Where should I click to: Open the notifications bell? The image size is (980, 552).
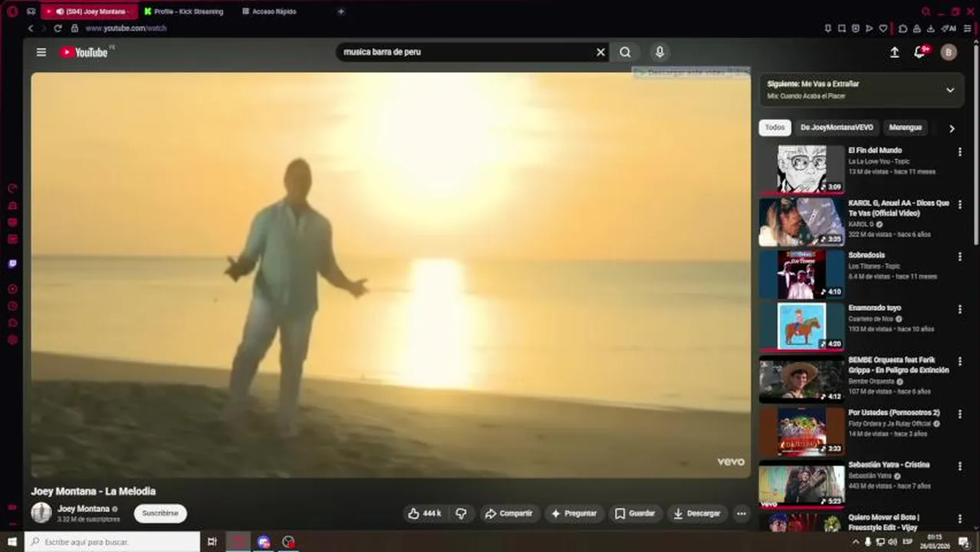pos(920,52)
